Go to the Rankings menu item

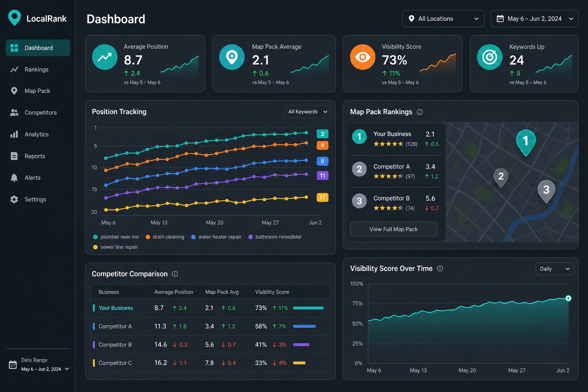click(x=38, y=69)
